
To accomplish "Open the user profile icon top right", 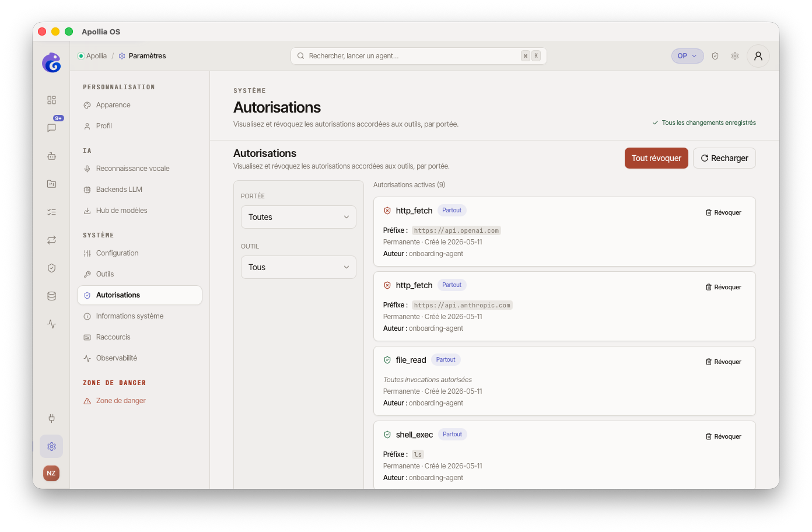I will click(x=758, y=56).
